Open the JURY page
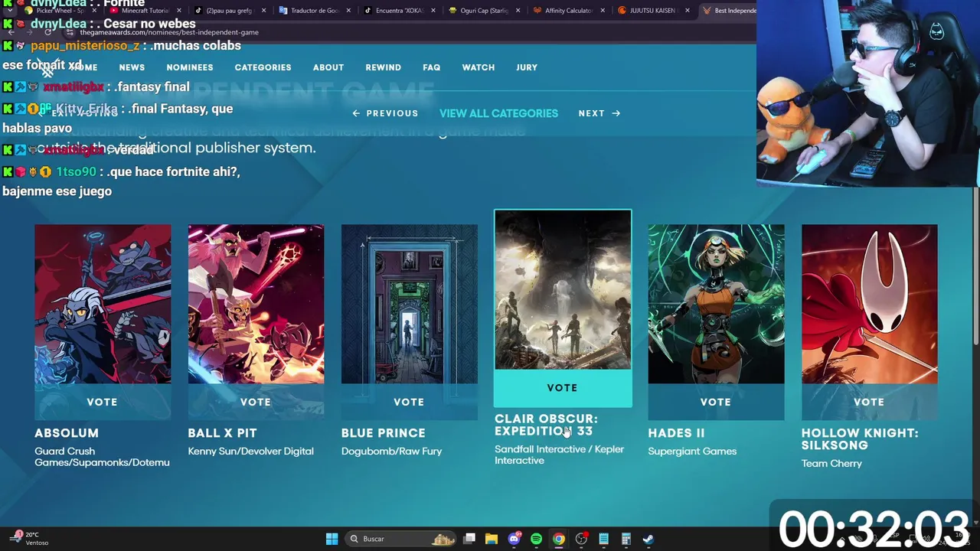Image resolution: width=980 pixels, height=551 pixels. (x=527, y=67)
